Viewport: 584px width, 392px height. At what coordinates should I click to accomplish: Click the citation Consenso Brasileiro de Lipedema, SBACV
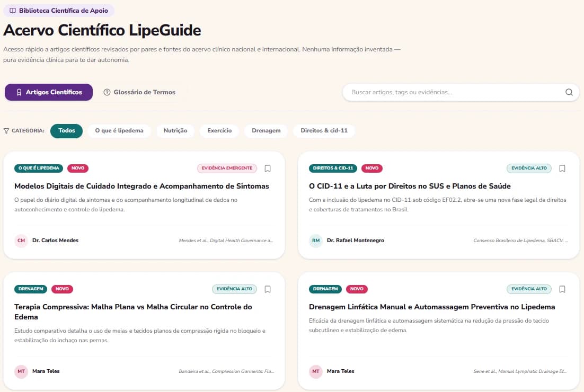[521, 240]
